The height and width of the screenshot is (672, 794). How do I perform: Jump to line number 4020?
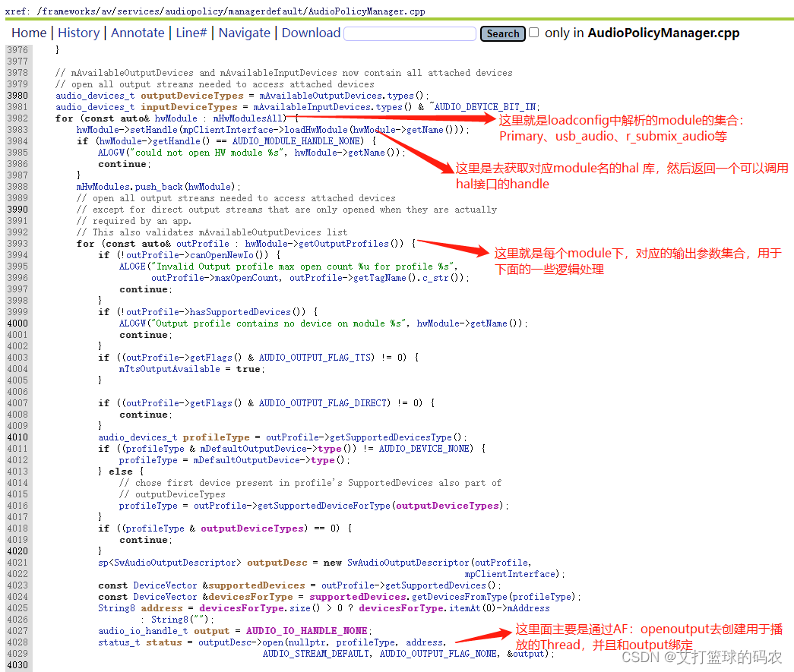click(x=17, y=551)
